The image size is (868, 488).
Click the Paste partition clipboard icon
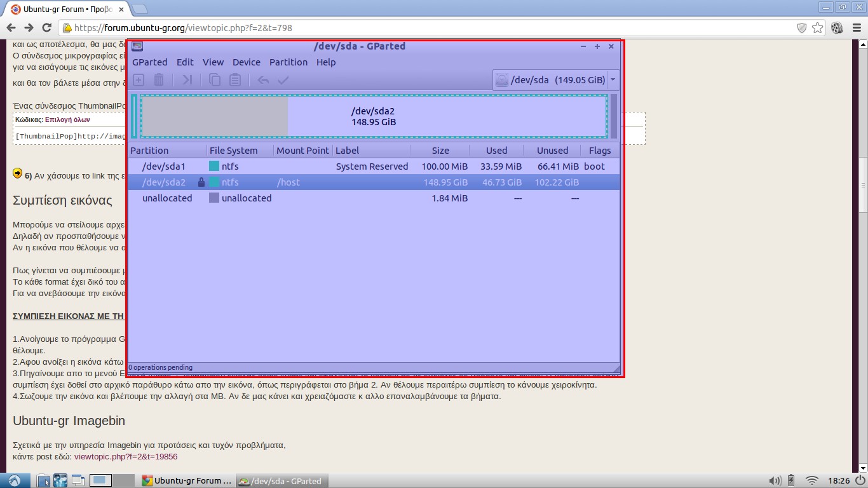(x=235, y=80)
